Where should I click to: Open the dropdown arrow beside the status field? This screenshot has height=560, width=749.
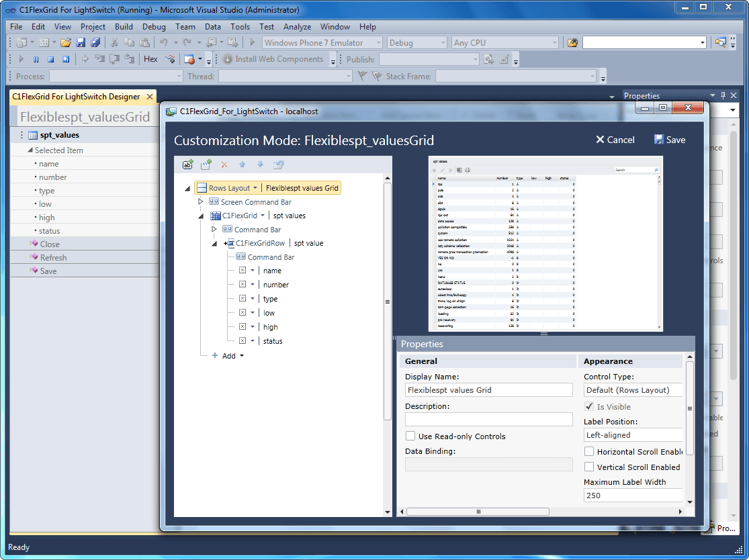pyautogui.click(x=252, y=340)
